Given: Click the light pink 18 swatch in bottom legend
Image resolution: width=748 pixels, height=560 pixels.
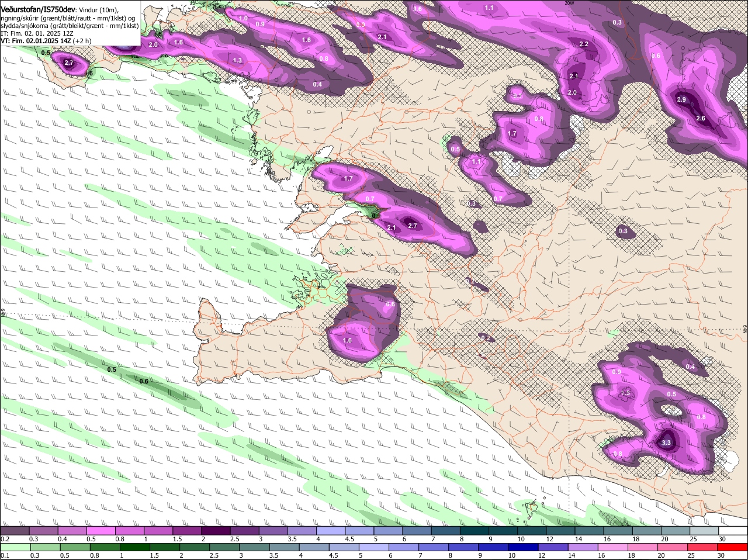Looking at the screenshot, I should click(x=643, y=547).
